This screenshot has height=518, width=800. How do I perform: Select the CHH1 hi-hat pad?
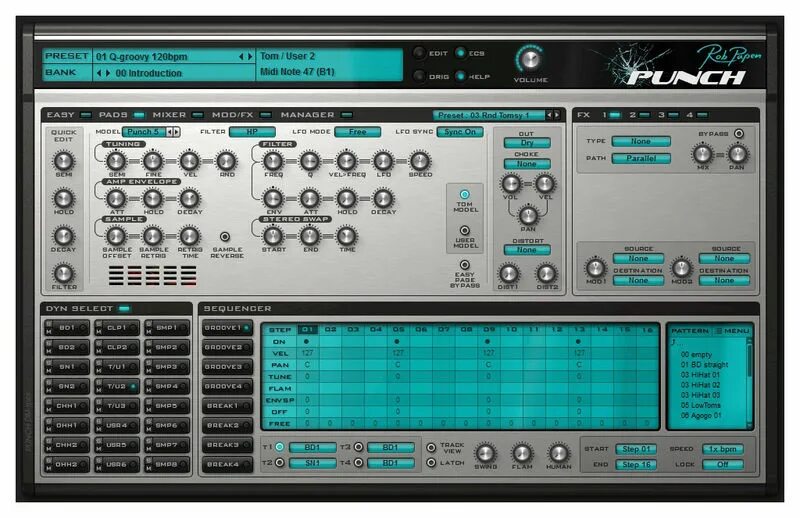(x=67, y=406)
